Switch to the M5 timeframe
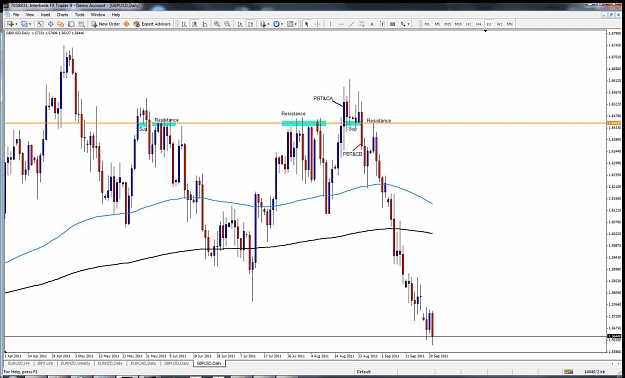This screenshot has height=378, width=625. click(x=437, y=24)
